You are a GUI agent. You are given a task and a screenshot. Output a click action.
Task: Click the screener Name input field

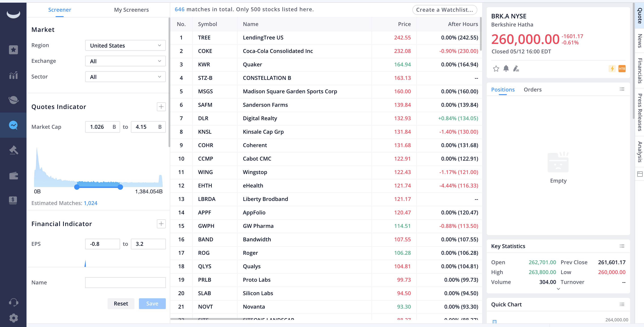125,282
